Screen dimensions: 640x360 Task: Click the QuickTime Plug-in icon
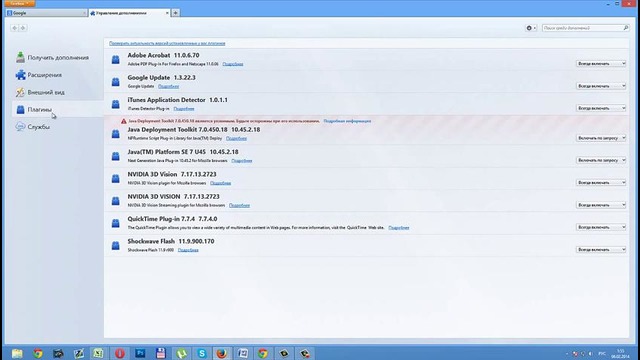(x=116, y=223)
